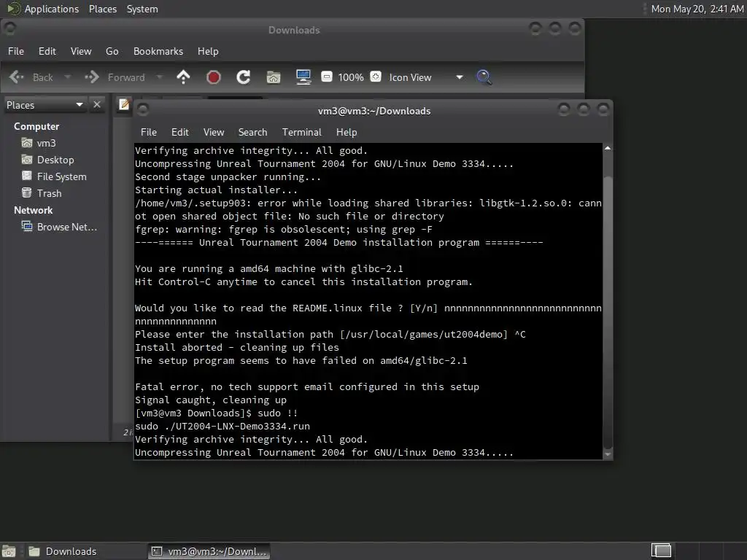Click the vm3 home folder icon
747x560 pixels.
(27, 142)
